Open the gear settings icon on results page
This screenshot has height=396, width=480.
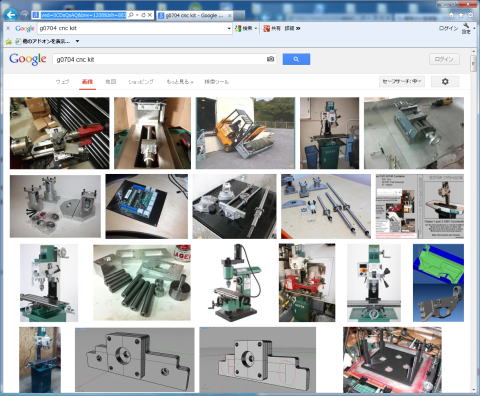[445, 81]
